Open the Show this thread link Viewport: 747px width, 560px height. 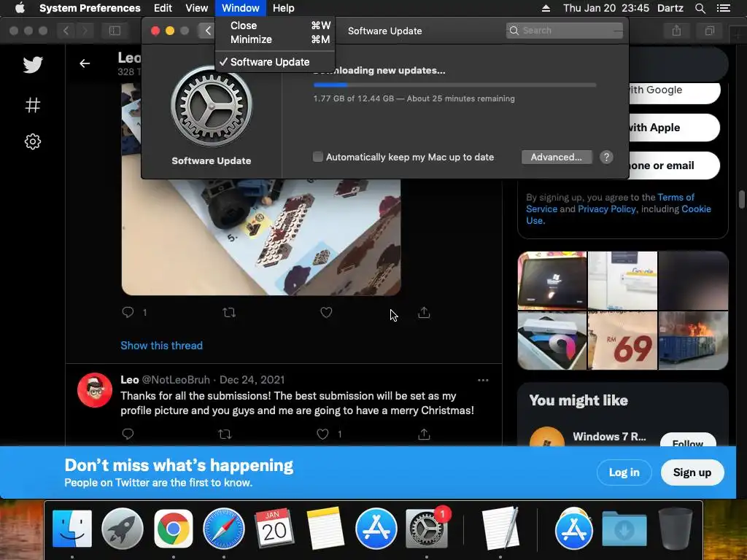click(x=161, y=345)
